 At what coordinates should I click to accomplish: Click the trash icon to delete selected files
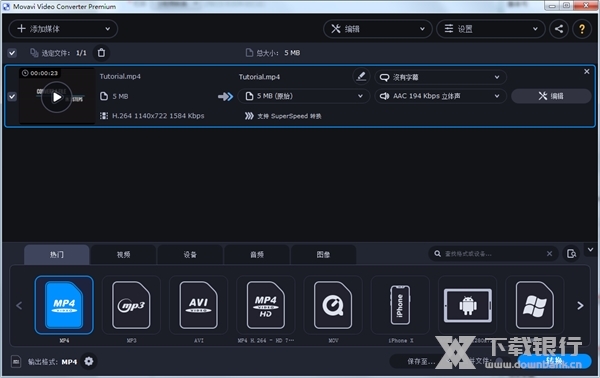pos(101,53)
